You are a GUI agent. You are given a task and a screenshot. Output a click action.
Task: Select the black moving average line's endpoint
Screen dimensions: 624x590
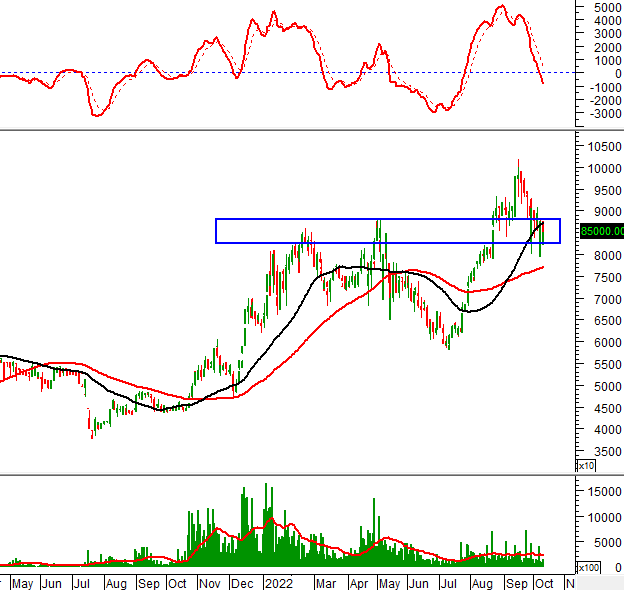[x=543, y=223]
